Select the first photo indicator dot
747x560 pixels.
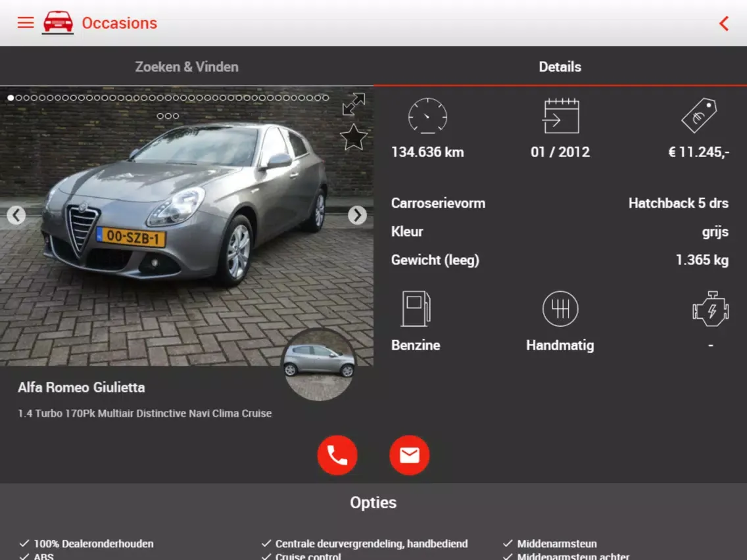(x=11, y=98)
